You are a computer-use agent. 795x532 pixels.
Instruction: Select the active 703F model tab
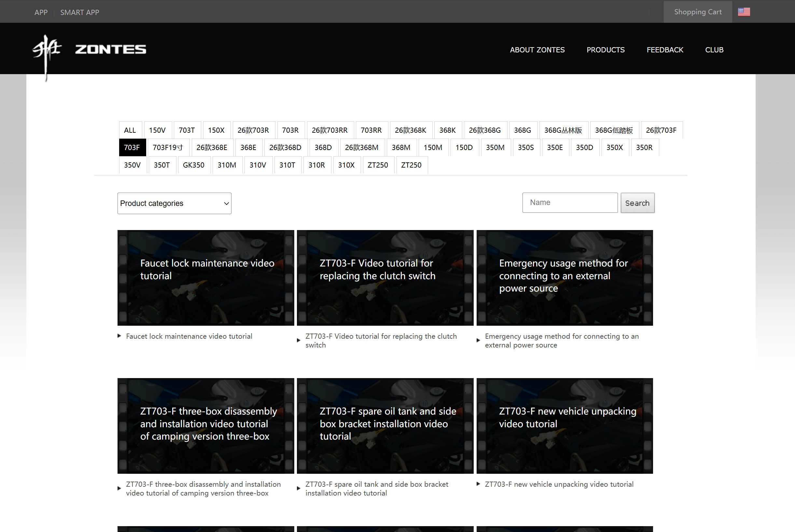tap(132, 147)
